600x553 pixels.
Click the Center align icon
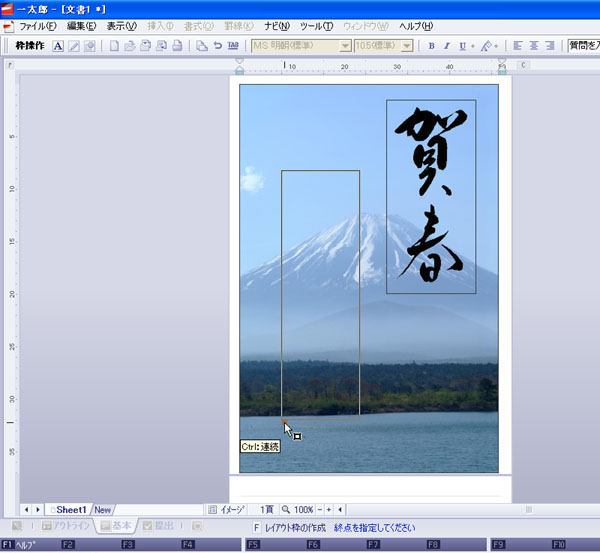535,46
